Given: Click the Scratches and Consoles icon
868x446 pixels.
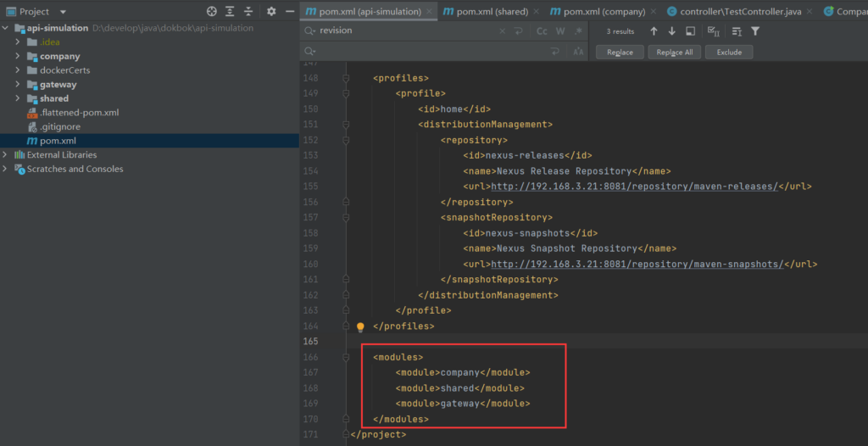Looking at the screenshot, I should (19, 169).
